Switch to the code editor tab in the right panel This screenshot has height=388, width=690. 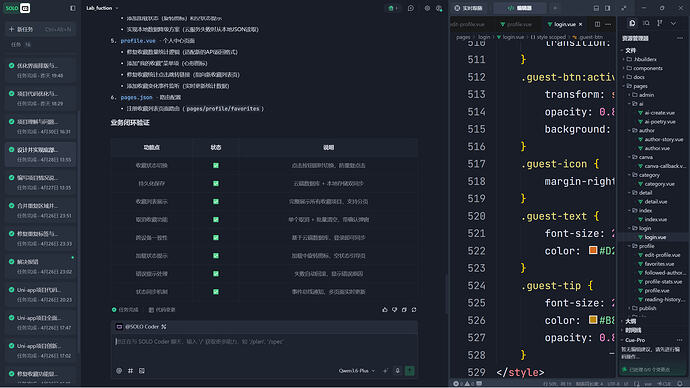pyautogui.click(x=520, y=8)
